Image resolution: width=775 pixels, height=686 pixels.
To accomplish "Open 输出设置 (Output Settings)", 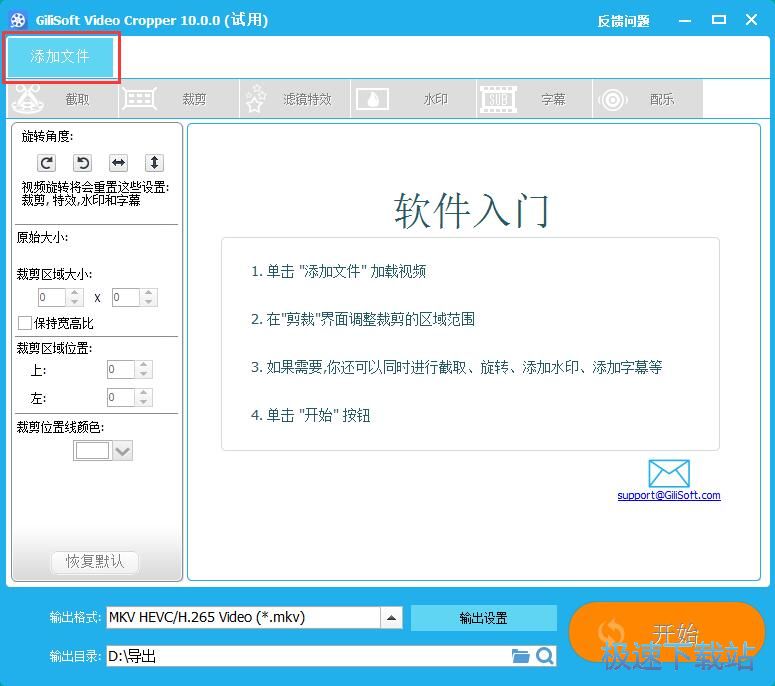I will pos(483,618).
